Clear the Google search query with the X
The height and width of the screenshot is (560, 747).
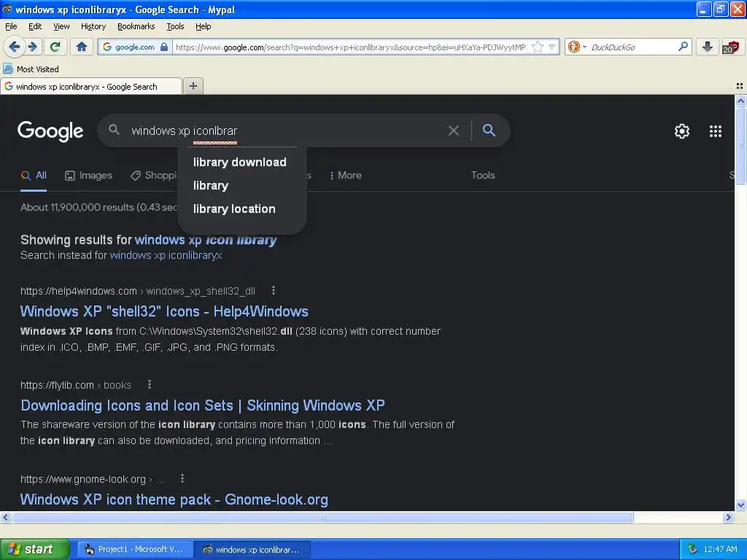click(454, 131)
